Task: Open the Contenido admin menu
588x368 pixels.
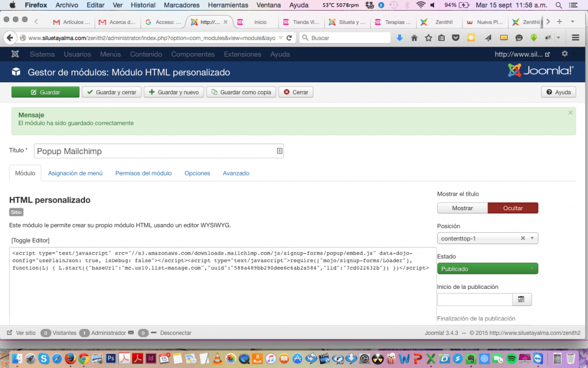Action: [146, 55]
